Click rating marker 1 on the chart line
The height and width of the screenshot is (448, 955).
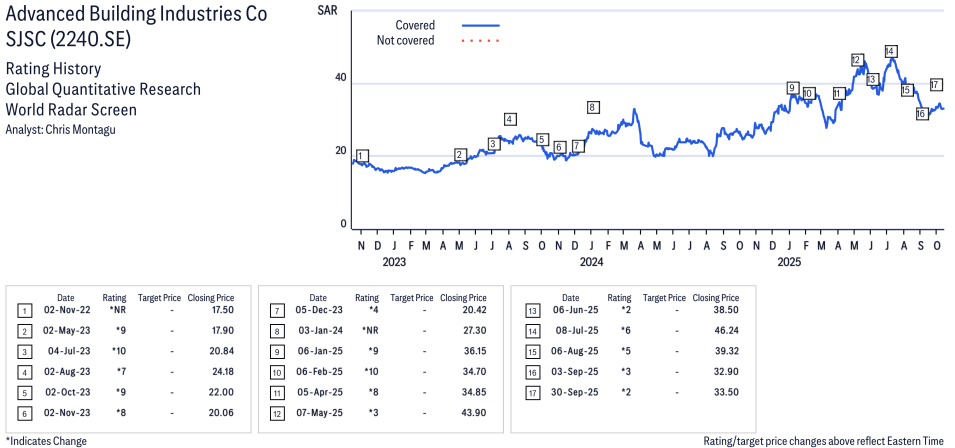point(361,156)
